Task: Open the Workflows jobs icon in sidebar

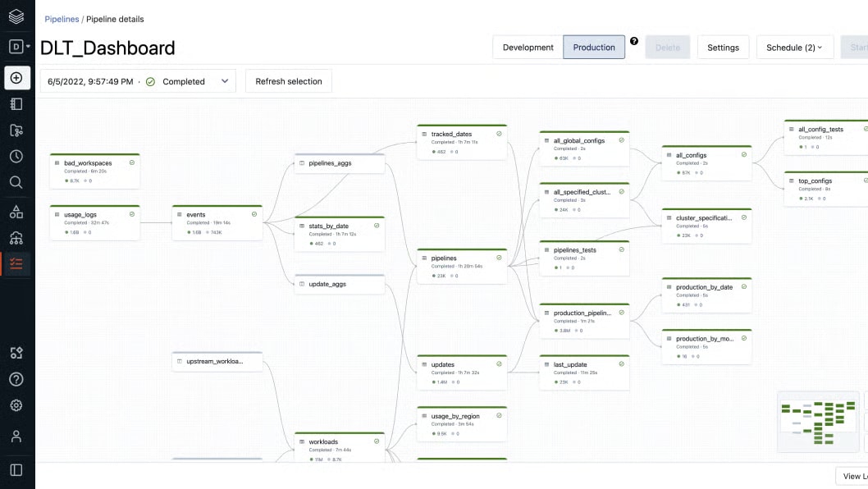Action: pos(16,263)
